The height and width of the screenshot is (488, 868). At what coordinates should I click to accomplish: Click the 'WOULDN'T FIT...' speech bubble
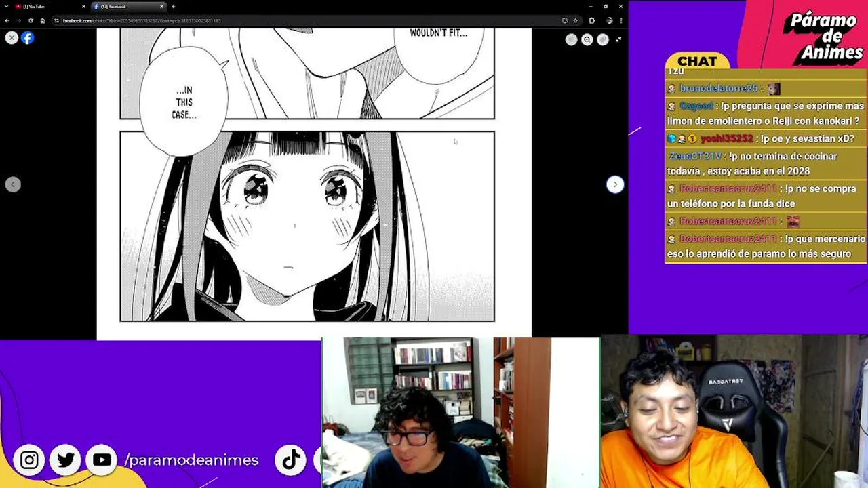pyautogui.click(x=438, y=54)
